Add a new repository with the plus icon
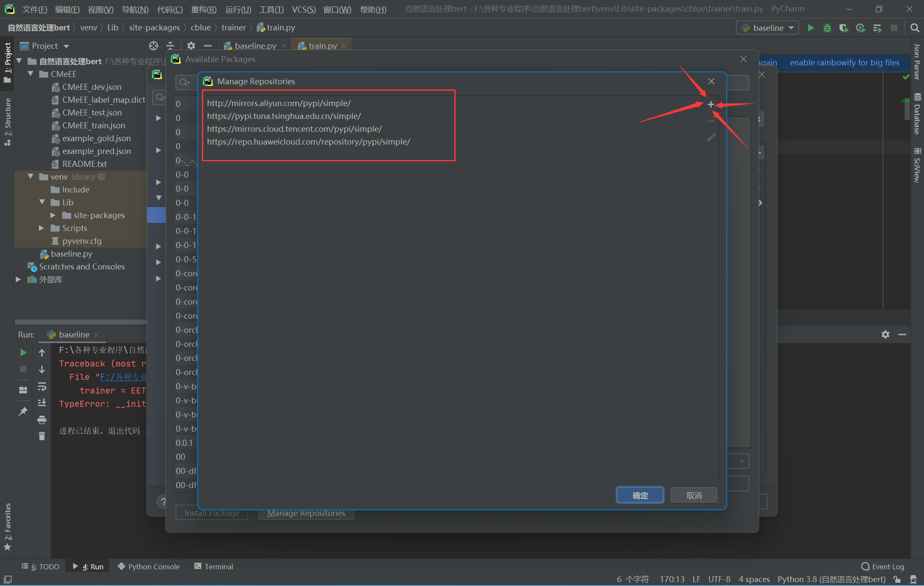 711,104
